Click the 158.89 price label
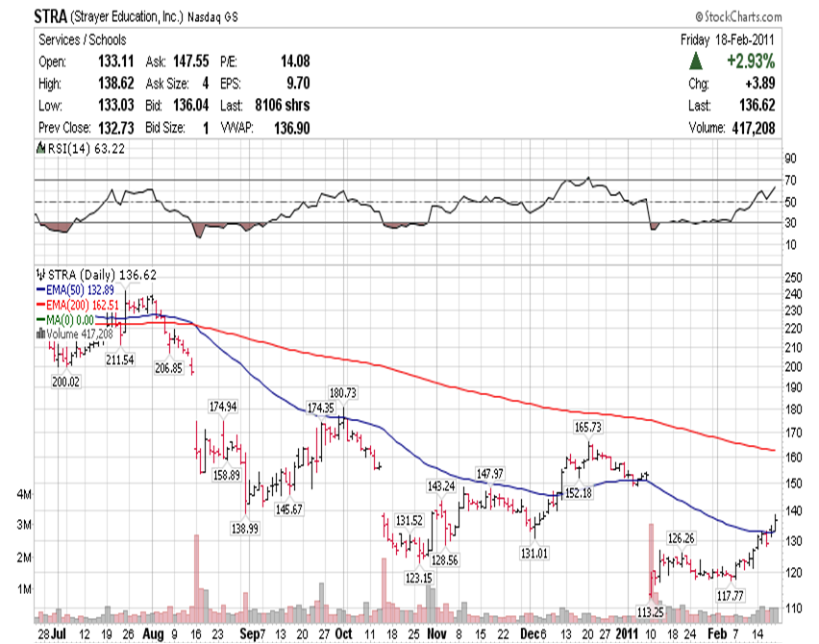 point(227,475)
